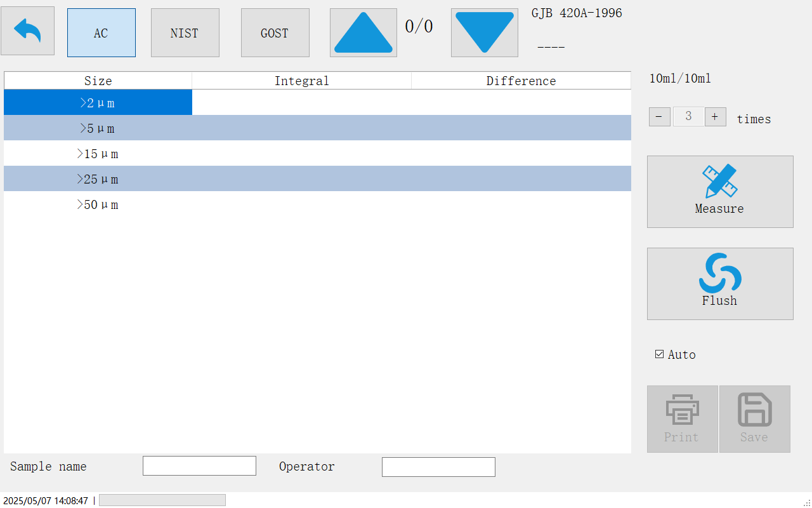Switch to the NIST standard tab
This screenshot has width=812, height=508.
click(x=185, y=33)
